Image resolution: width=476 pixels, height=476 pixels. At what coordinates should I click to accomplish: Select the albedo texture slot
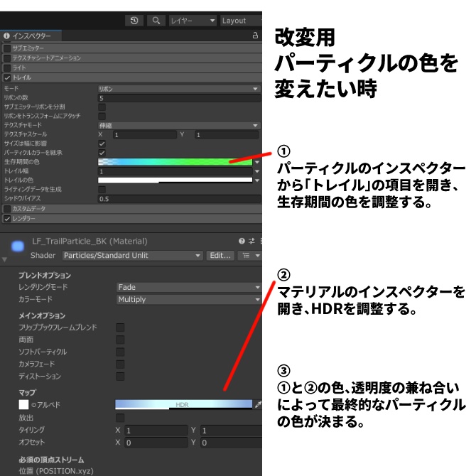pyautogui.click(x=23, y=405)
